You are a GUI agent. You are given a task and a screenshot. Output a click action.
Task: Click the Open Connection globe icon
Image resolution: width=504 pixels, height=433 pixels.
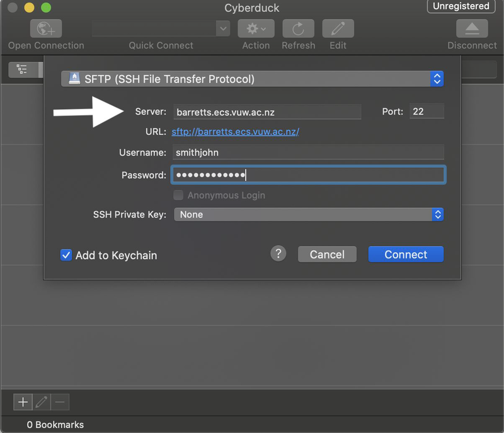coord(46,28)
